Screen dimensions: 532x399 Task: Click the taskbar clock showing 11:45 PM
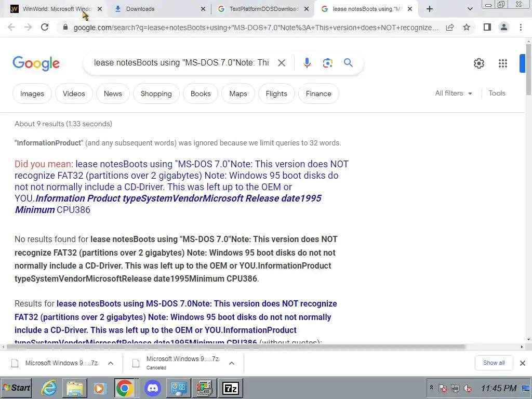[x=498, y=388]
